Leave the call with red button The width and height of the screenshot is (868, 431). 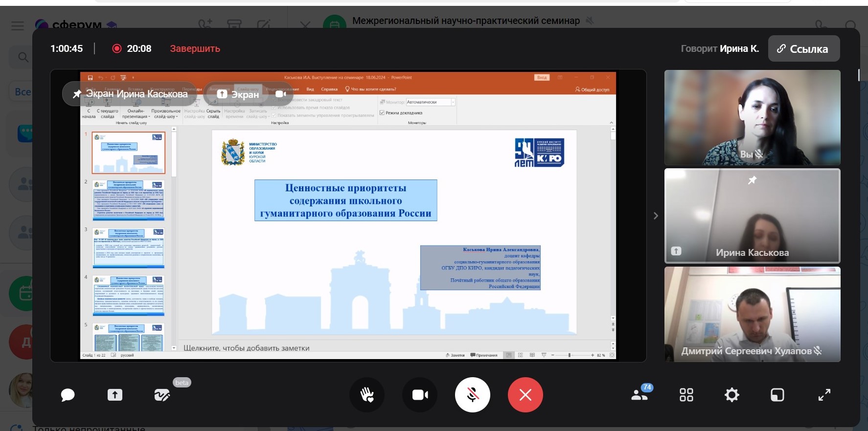525,395
